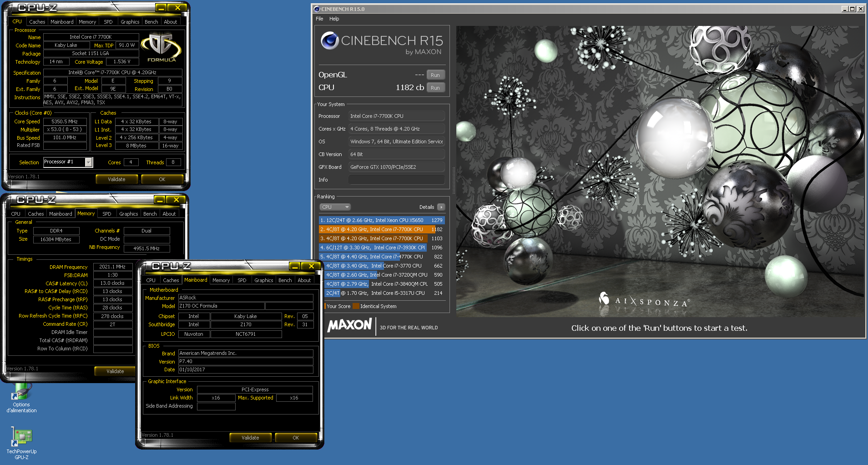The width and height of the screenshot is (868, 465).
Task: Click the Formula logo in CPU-Z
Action: tap(161, 47)
